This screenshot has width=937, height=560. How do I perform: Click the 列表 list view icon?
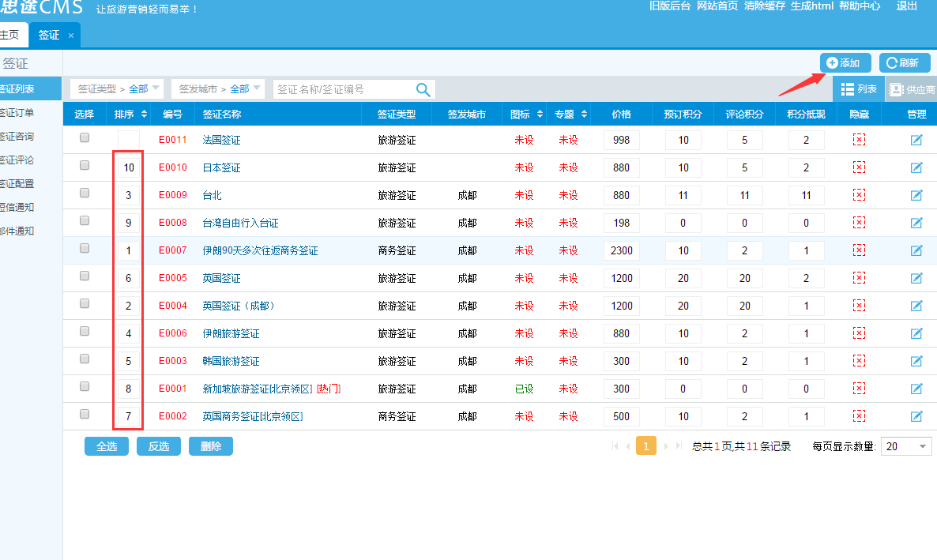tap(858, 89)
